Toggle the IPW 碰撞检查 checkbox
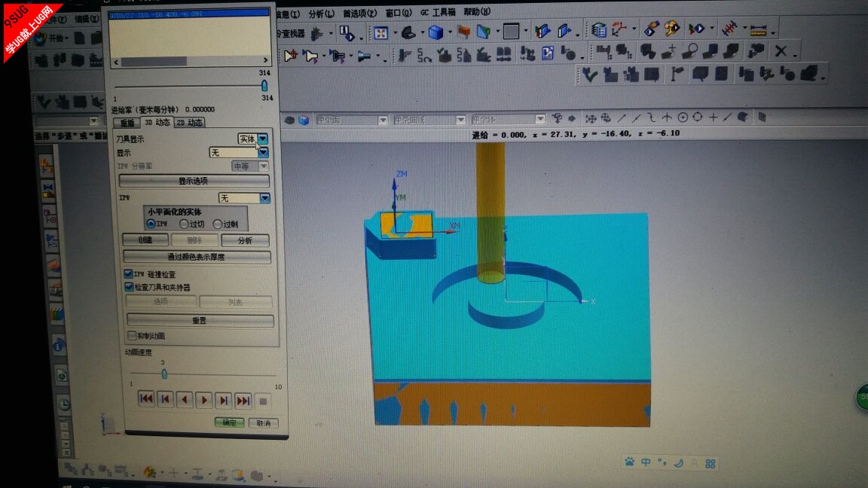This screenshot has width=868, height=488. [128, 274]
